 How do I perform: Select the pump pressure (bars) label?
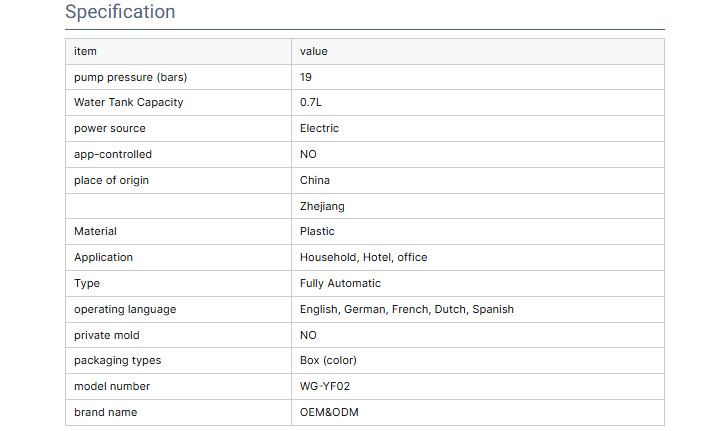pyautogui.click(x=130, y=77)
